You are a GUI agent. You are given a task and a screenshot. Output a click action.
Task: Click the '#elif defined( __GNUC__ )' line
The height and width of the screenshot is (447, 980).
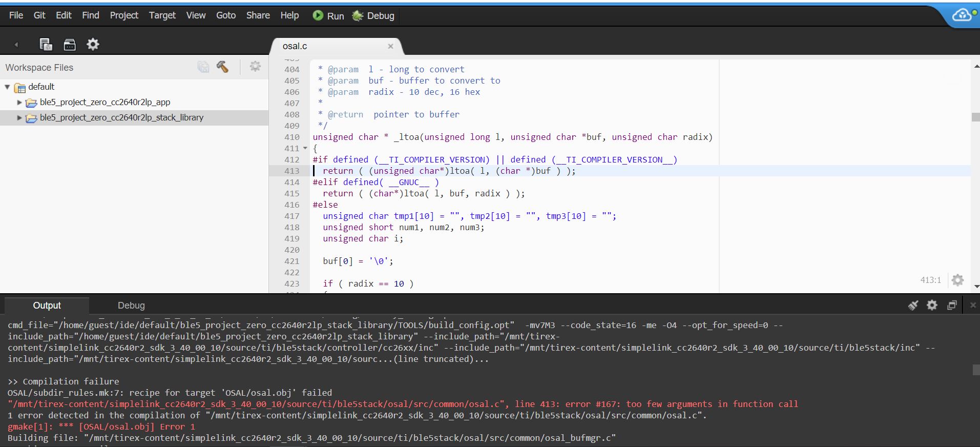click(x=376, y=182)
